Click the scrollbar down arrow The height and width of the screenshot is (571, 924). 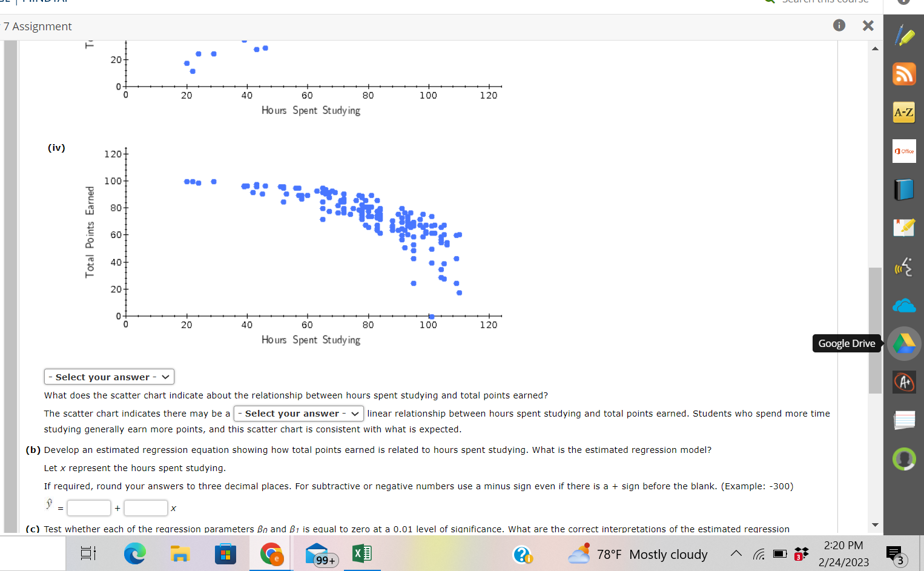coord(875,524)
